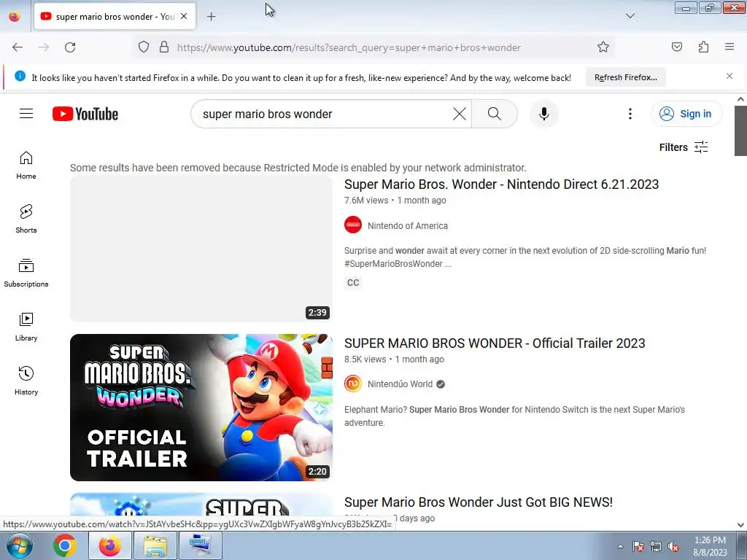Click the blank Nintendo Direct 2:39 thumbnail
The width and height of the screenshot is (747, 560).
click(201, 249)
